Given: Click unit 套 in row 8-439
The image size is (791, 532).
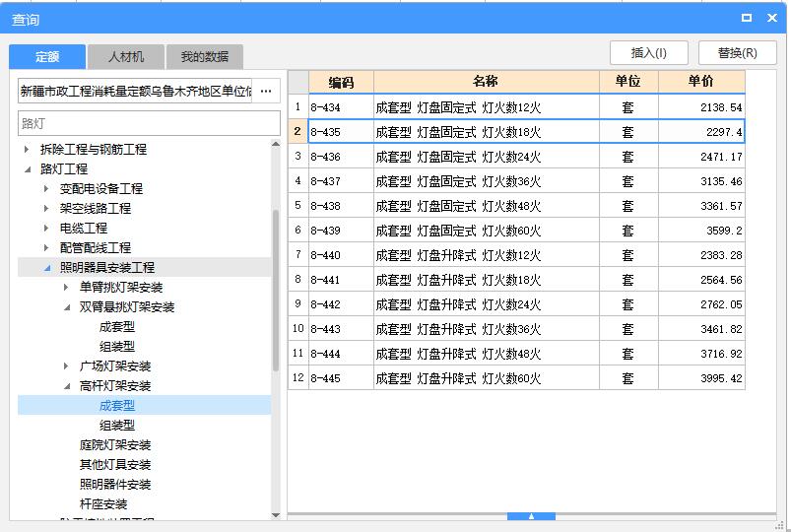Looking at the screenshot, I should (628, 231).
